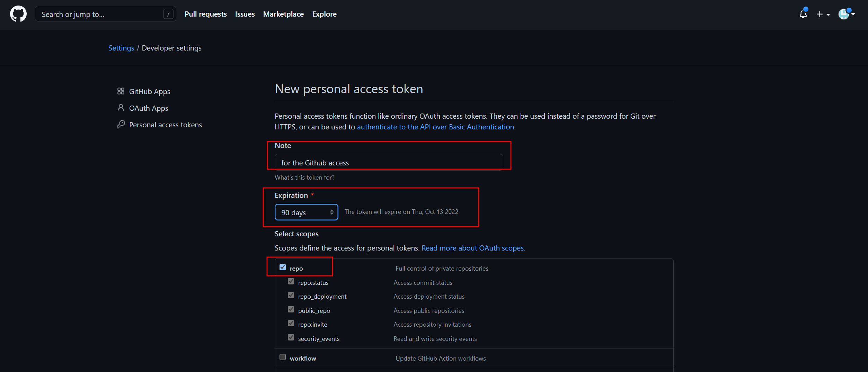Open Issues in top navigation
The width and height of the screenshot is (868, 372).
[x=245, y=14]
